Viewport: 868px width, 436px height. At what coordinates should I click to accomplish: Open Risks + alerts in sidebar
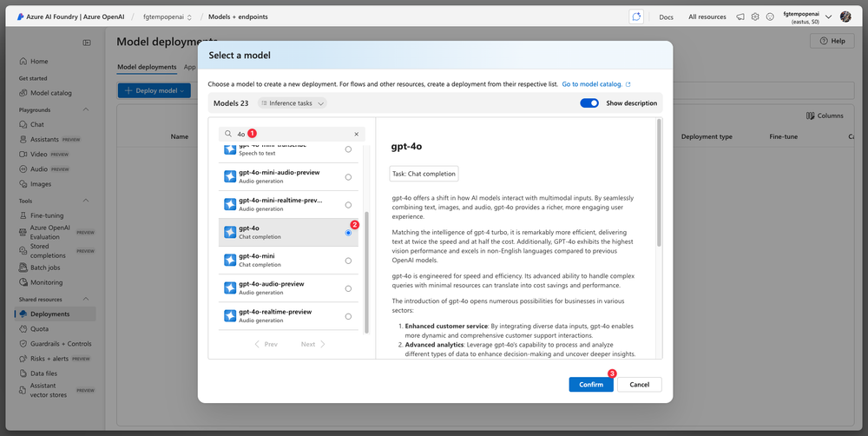pyautogui.click(x=56, y=359)
